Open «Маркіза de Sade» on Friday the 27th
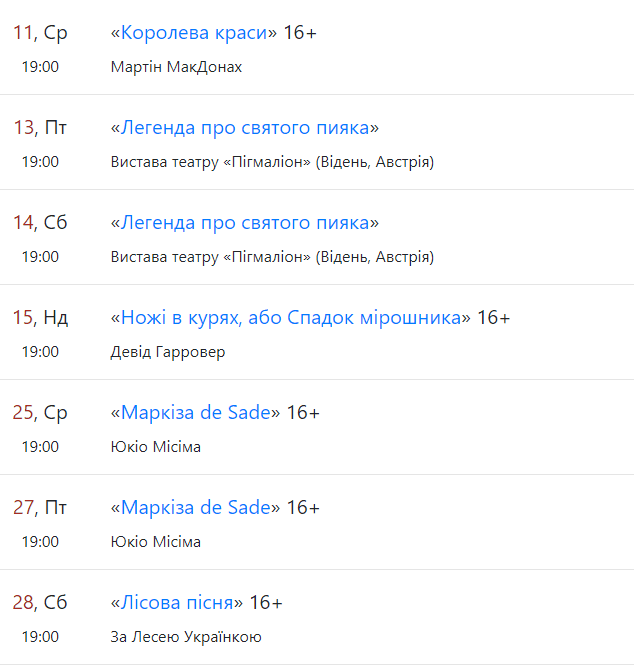 [196, 508]
